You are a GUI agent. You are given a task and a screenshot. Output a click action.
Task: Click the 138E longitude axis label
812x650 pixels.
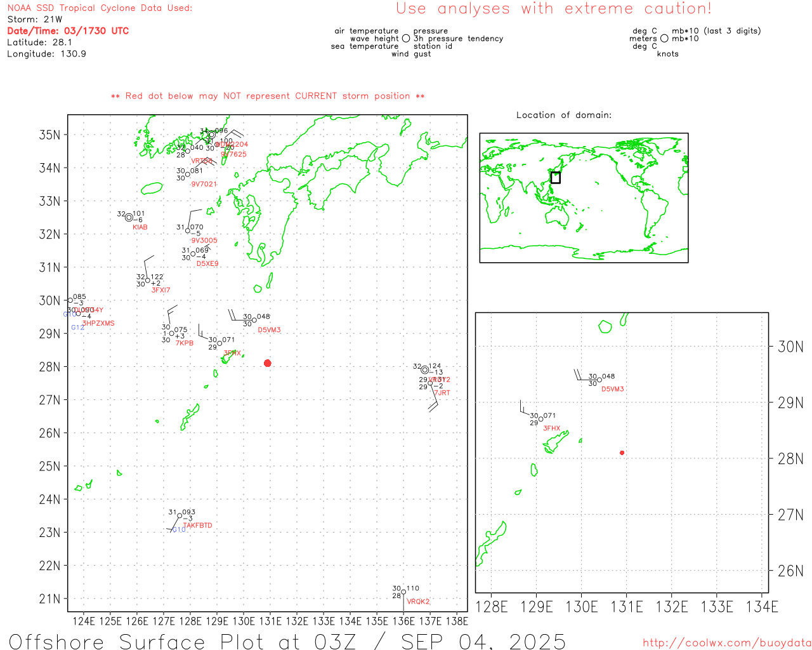click(457, 621)
